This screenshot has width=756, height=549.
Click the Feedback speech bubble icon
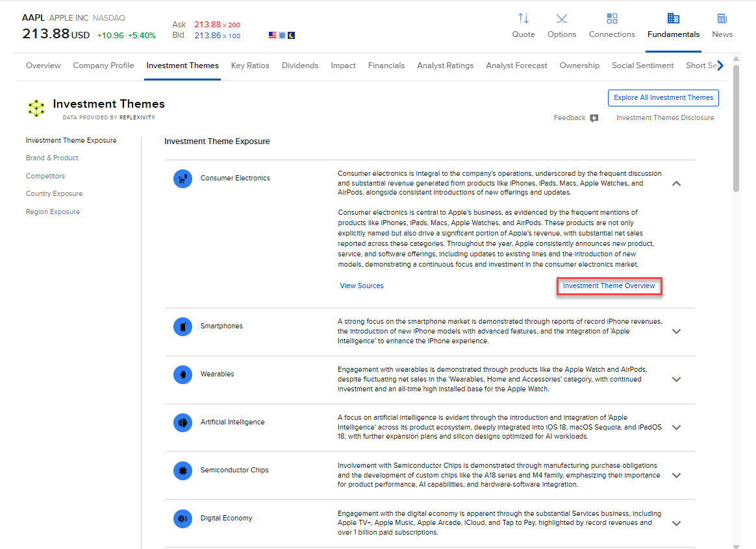(594, 118)
